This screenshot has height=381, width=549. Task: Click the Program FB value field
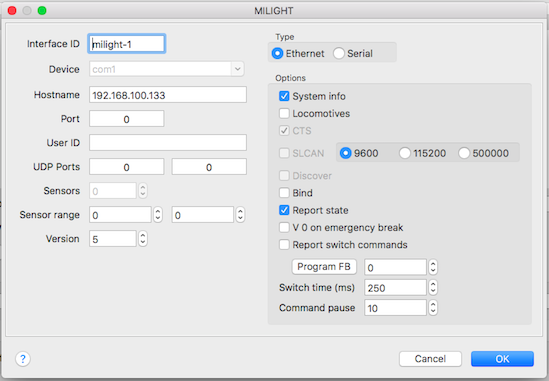pos(395,267)
